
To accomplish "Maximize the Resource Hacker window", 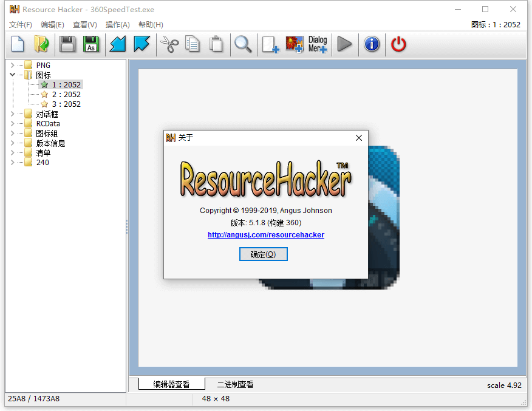I will 485,9.
